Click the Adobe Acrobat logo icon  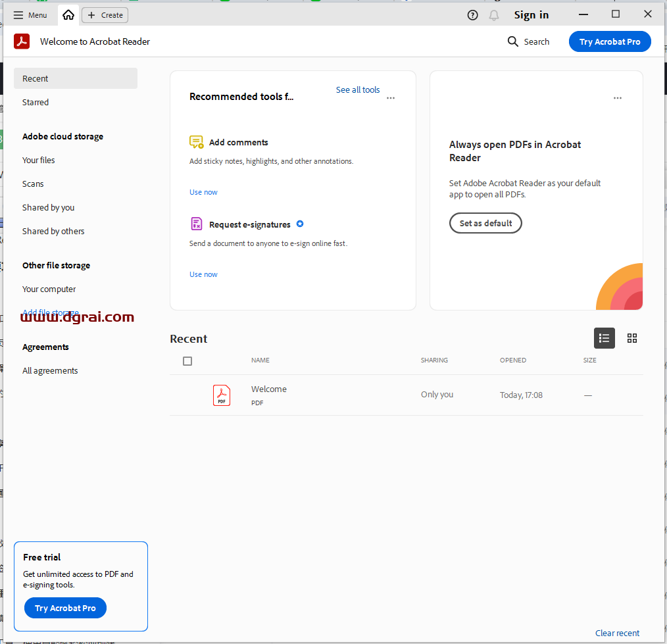tap(22, 41)
